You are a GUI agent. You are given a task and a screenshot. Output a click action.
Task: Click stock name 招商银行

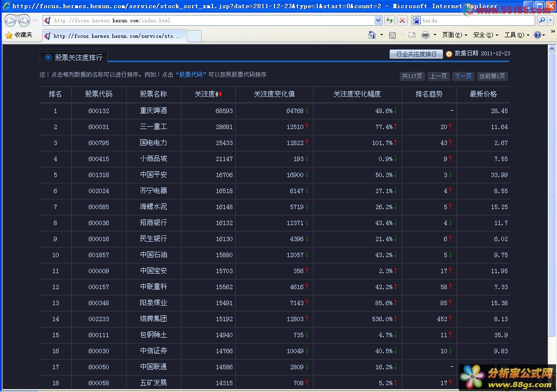pyautogui.click(x=153, y=222)
